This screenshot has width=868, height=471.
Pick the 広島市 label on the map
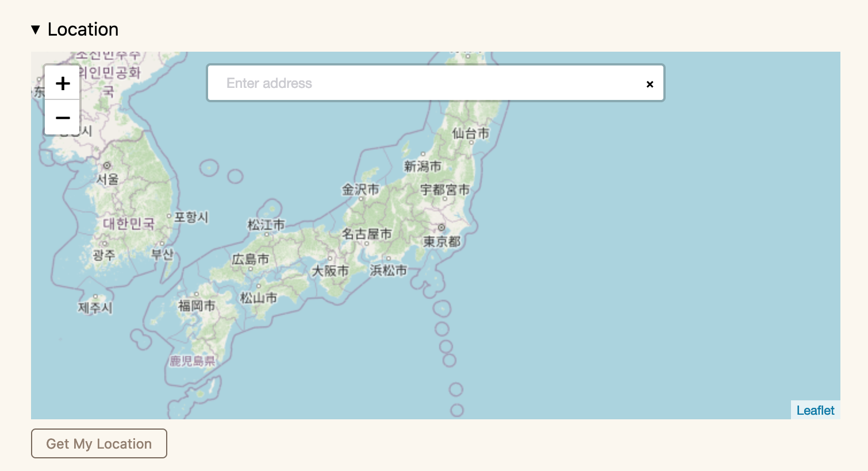point(250,260)
